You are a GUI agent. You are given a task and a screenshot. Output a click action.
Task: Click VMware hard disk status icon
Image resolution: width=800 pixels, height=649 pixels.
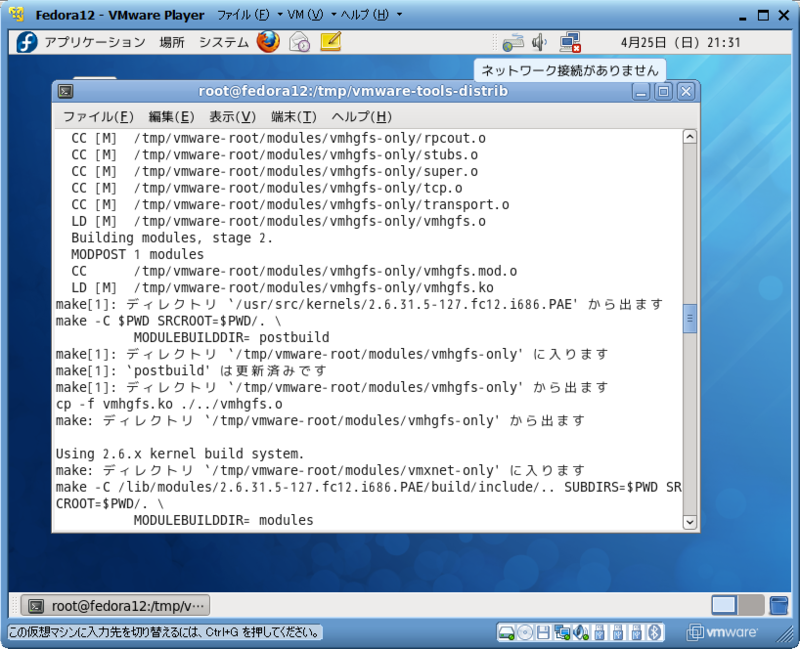[x=506, y=633]
